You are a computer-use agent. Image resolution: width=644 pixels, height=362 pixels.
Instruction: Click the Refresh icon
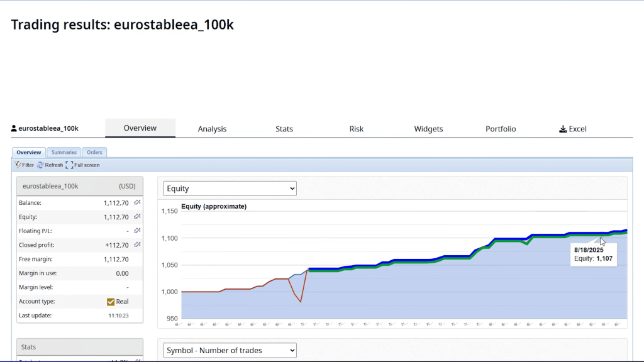coord(40,165)
